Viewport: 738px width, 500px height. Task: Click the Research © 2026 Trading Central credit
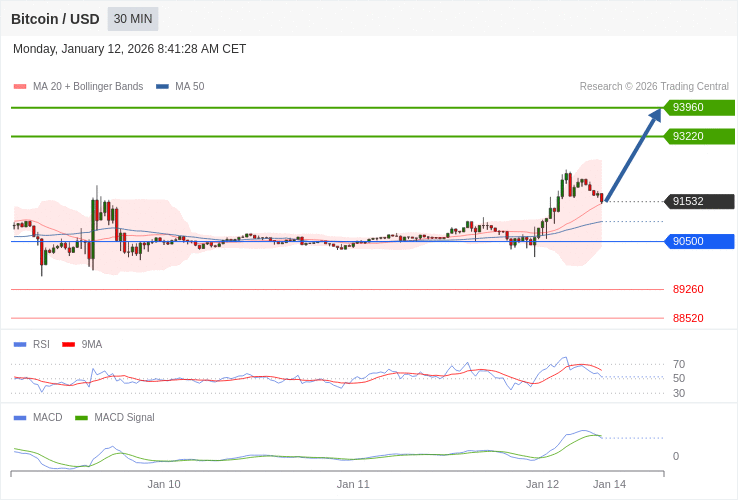pos(654,87)
